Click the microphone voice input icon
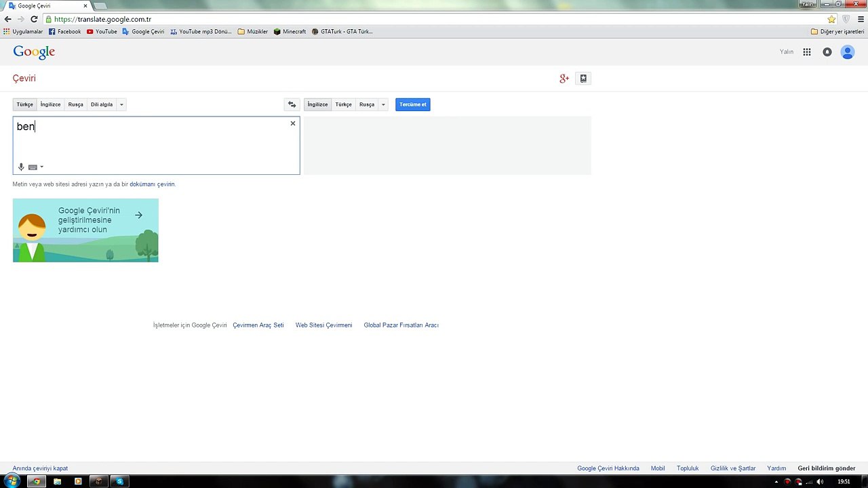 [x=21, y=167]
